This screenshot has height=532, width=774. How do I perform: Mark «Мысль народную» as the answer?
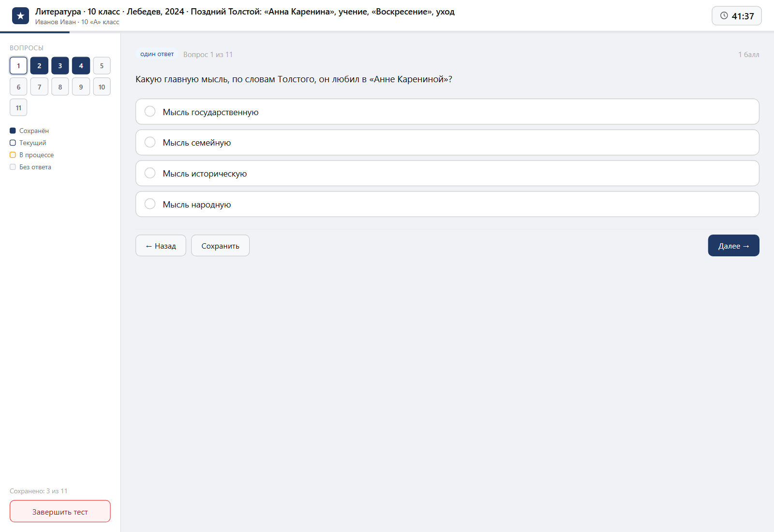[447, 204]
